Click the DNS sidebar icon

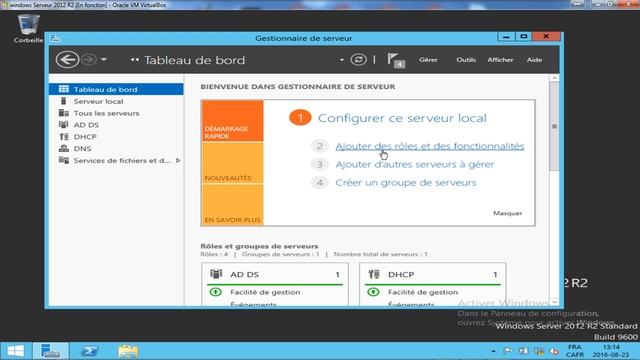(x=64, y=148)
